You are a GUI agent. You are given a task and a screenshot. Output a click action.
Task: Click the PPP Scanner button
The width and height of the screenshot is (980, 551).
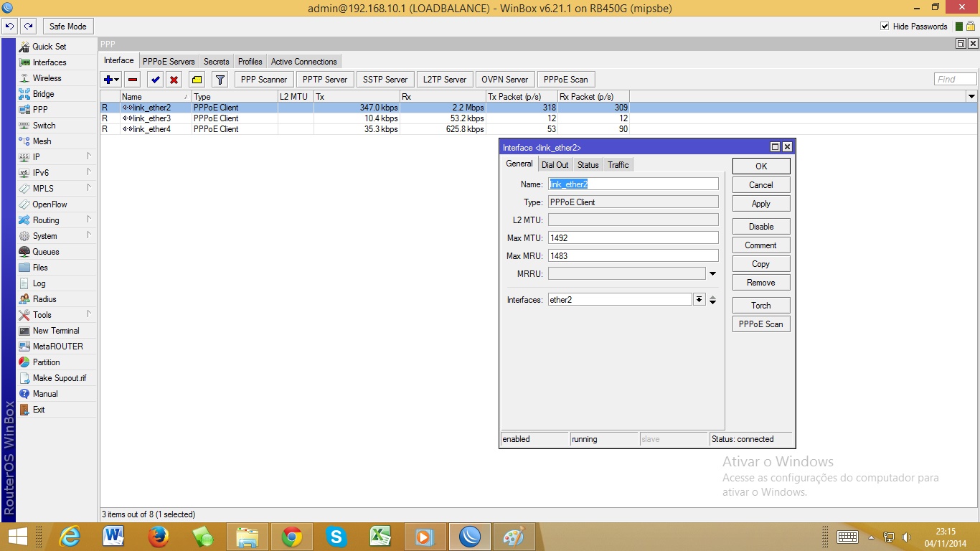[x=264, y=80]
